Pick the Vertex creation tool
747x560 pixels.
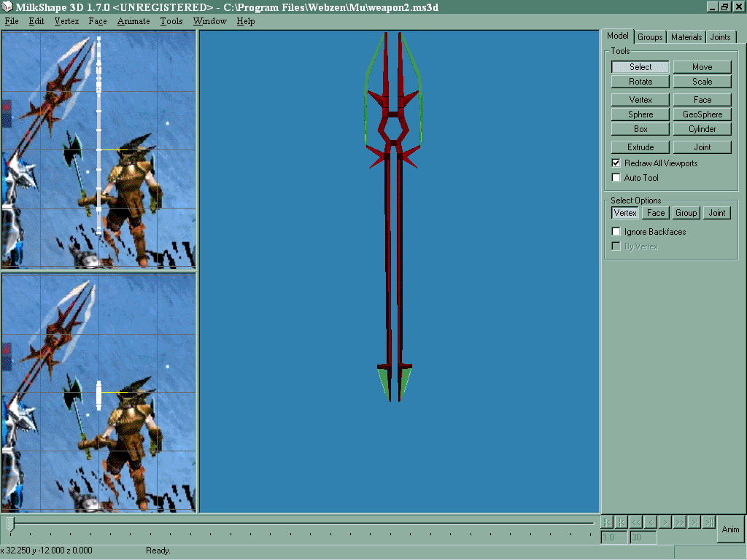[x=640, y=99]
